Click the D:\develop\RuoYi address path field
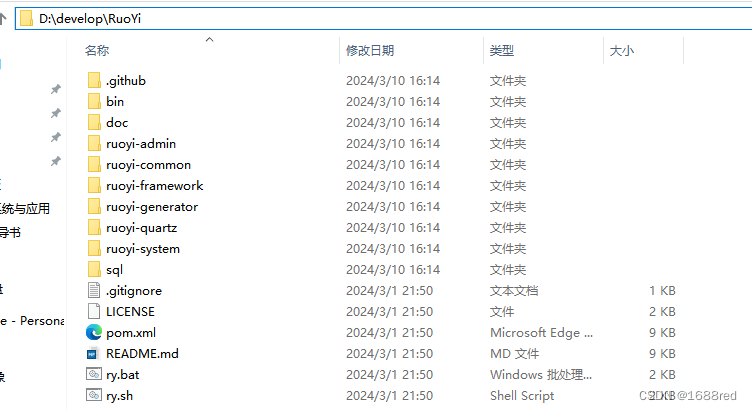This screenshot has width=752, height=410. click(384, 19)
